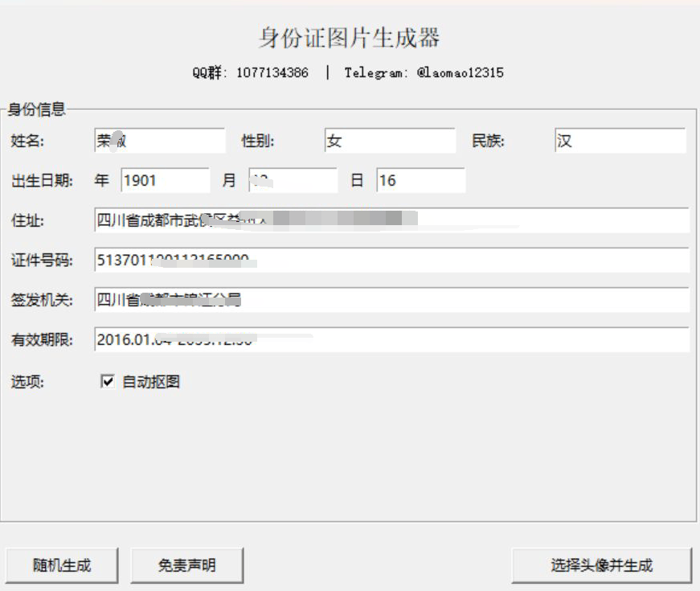
Task: Click the QQ群 number text
Action: pyautogui.click(x=272, y=72)
